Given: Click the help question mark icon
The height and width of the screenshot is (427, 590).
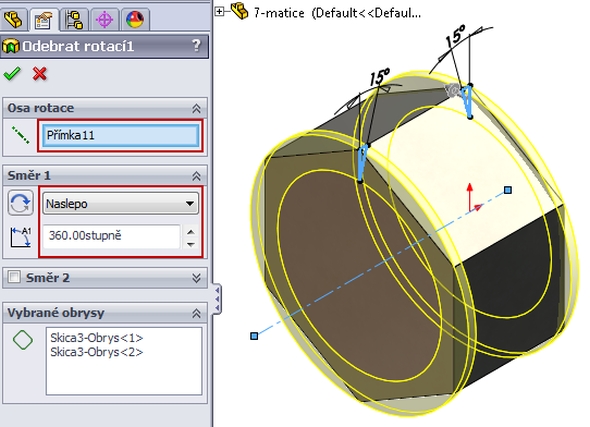Looking at the screenshot, I should (x=196, y=46).
